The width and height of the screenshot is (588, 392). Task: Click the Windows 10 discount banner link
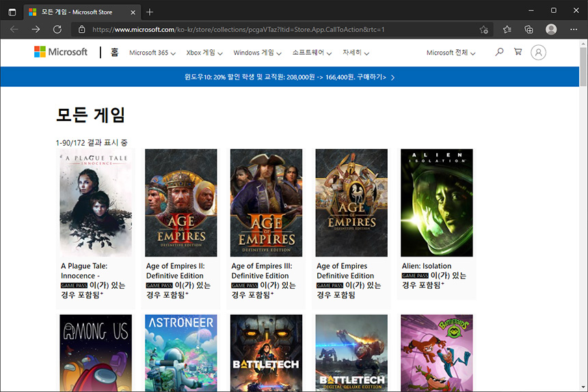click(289, 77)
